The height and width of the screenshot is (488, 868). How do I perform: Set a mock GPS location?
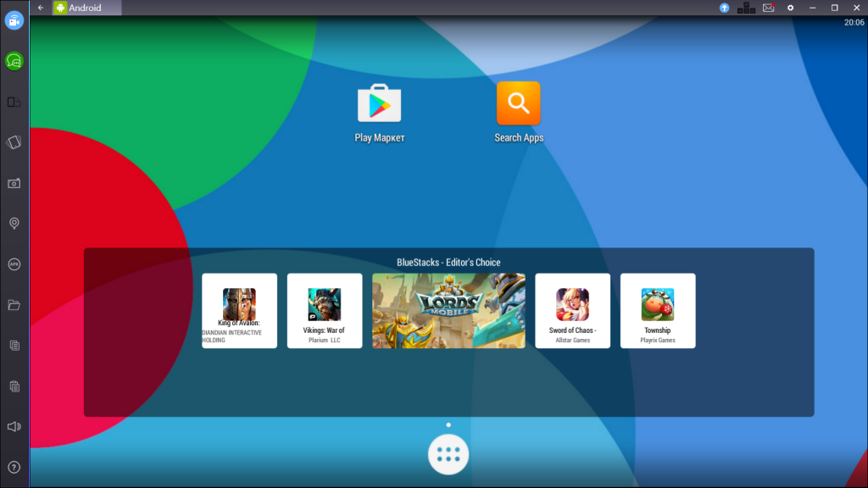[13, 222]
